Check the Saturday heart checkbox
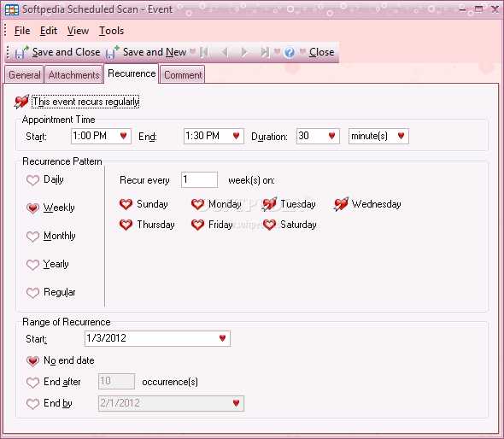 (269, 225)
